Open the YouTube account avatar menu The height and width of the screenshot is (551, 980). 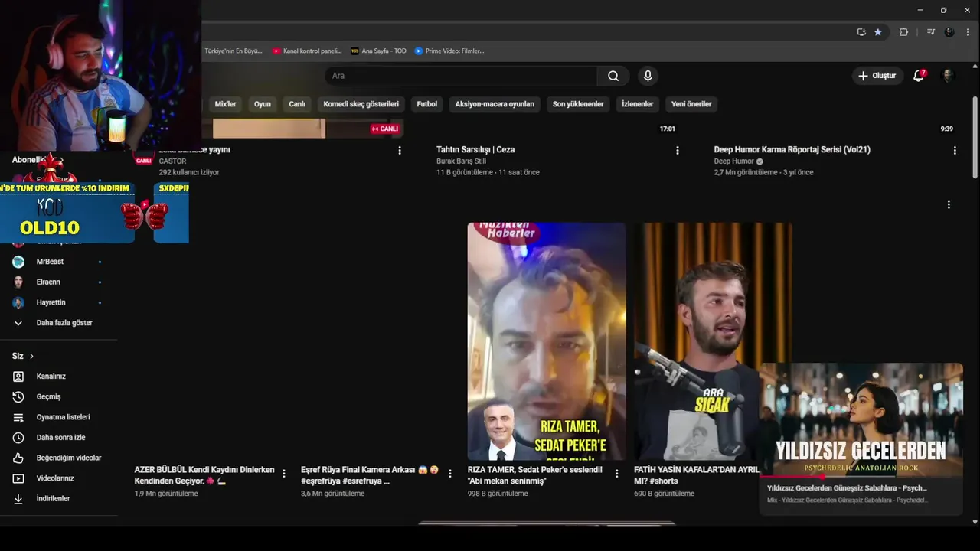coord(948,76)
